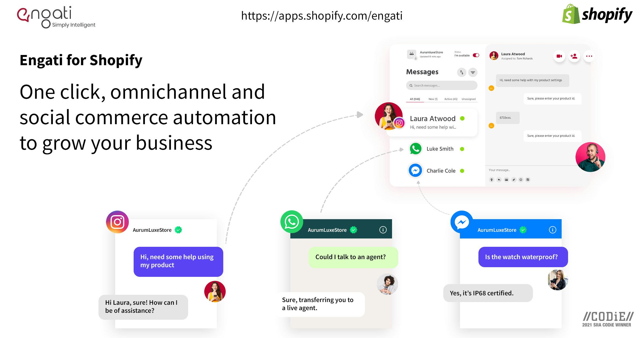The width and height of the screenshot is (644, 338).
Task: Click Instagram badge on Laura's list avatar
Action: 399,123
